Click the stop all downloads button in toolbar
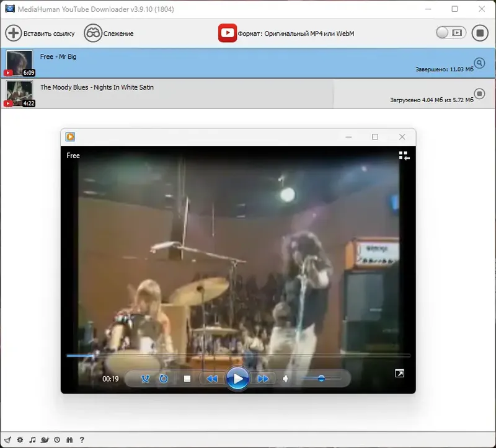This screenshot has width=496, height=448. click(480, 33)
